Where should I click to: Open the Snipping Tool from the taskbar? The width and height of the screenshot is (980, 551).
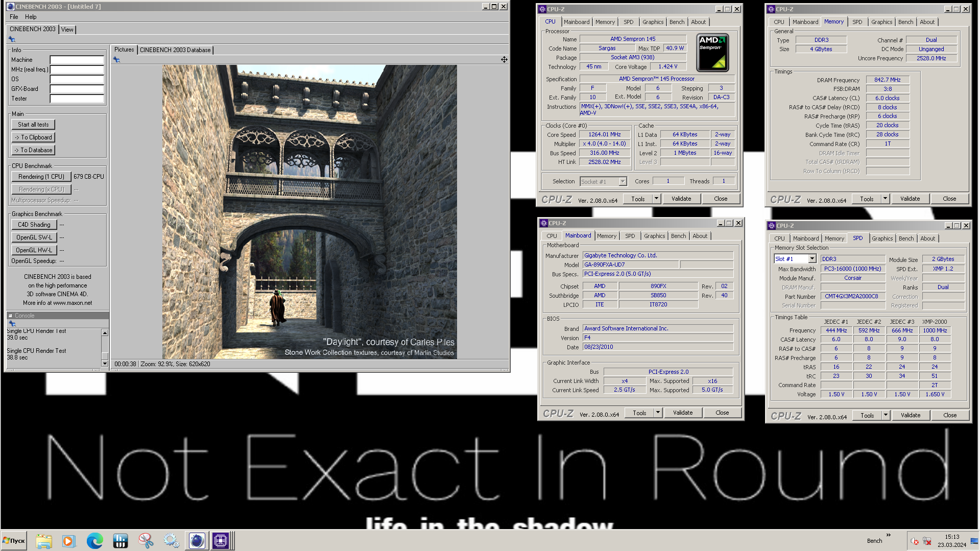(146, 541)
